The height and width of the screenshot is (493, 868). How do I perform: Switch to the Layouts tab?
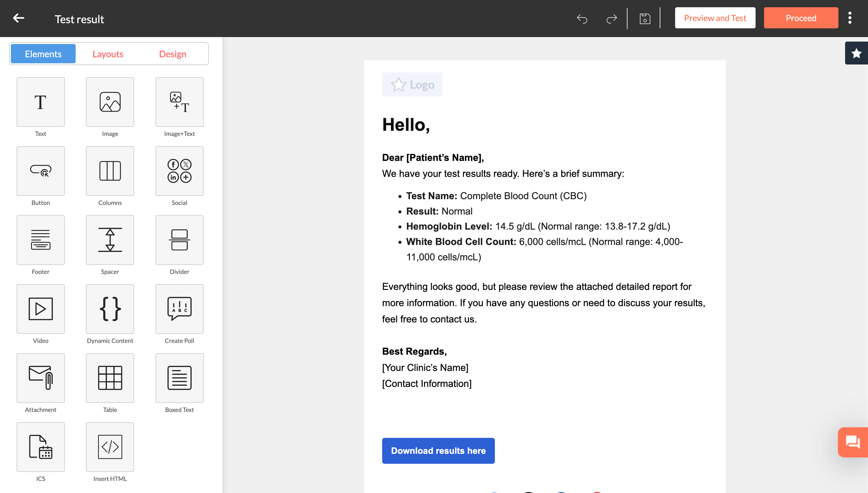[x=108, y=54]
